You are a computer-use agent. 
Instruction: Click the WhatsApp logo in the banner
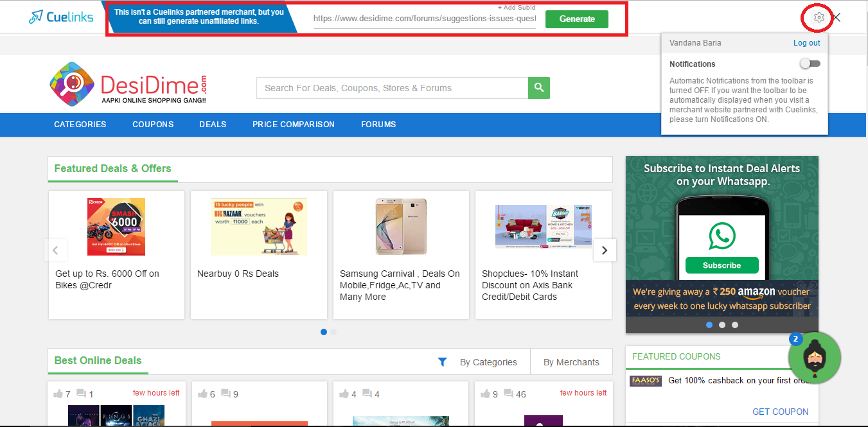pos(722,236)
